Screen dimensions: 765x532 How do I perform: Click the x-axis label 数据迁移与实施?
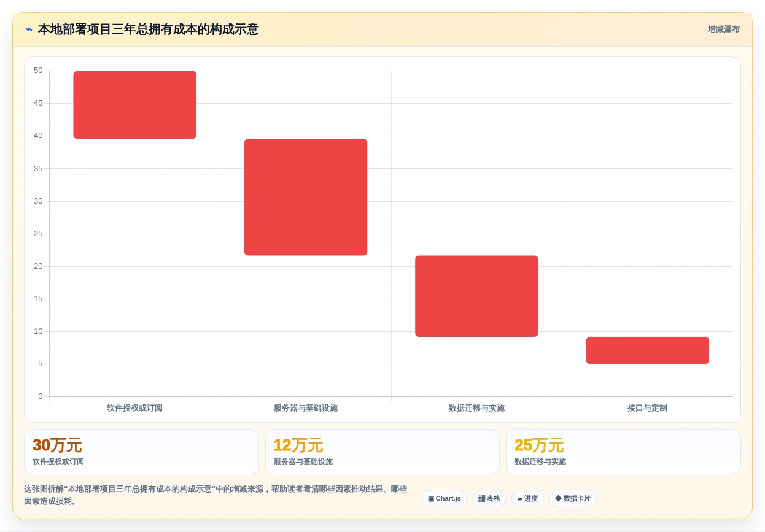click(x=476, y=408)
